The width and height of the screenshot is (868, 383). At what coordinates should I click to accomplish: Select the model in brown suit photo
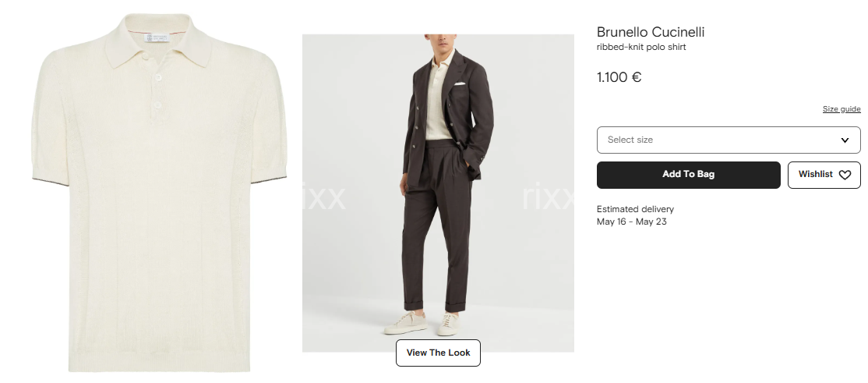[438, 193]
